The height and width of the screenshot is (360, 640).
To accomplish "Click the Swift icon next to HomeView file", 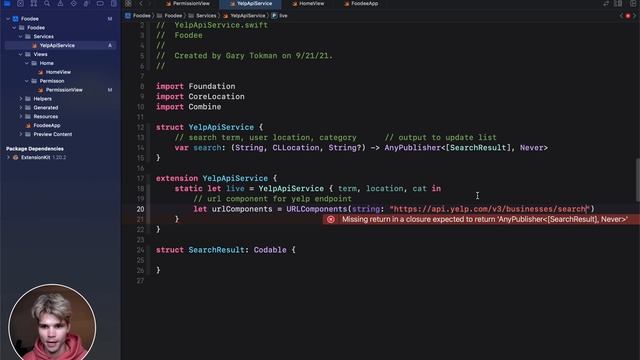I will 40,72.
